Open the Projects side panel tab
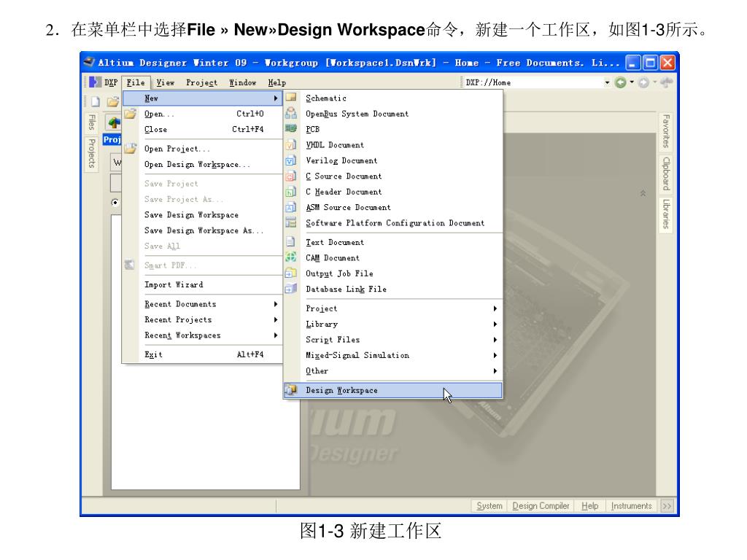The image size is (747, 560). [91, 153]
